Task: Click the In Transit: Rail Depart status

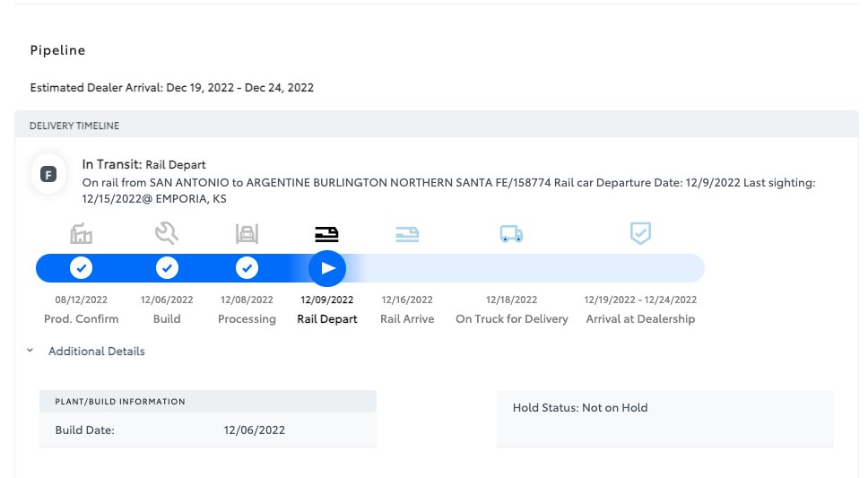Action: (x=144, y=164)
